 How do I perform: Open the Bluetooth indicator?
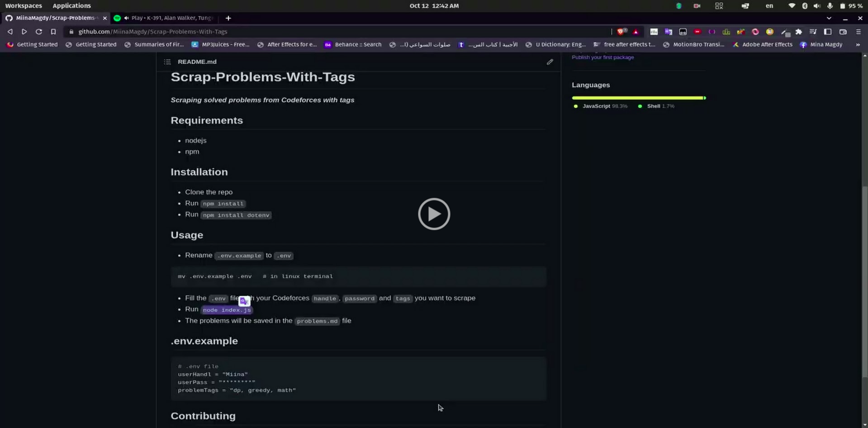[805, 6]
